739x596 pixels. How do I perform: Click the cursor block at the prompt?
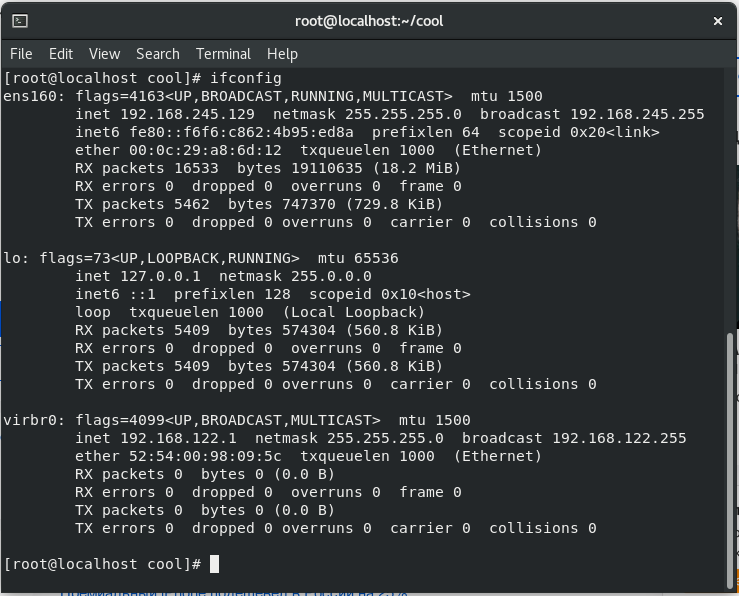click(214, 564)
